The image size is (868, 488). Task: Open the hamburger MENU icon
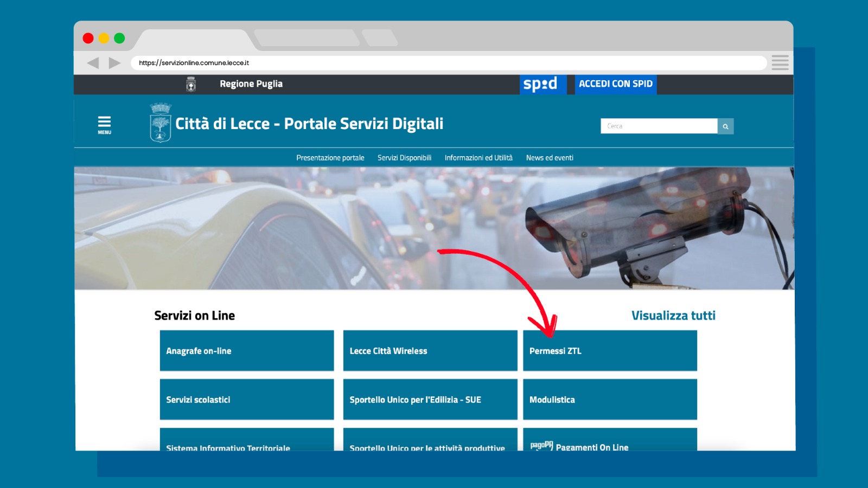104,125
